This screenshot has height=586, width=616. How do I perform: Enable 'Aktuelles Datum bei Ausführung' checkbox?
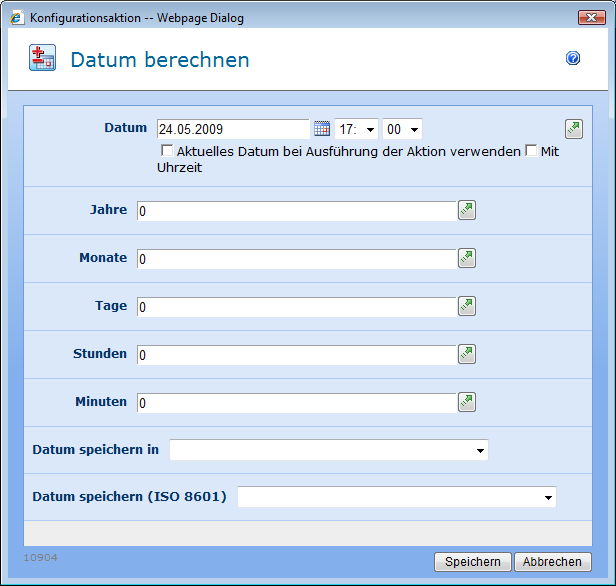(x=167, y=152)
